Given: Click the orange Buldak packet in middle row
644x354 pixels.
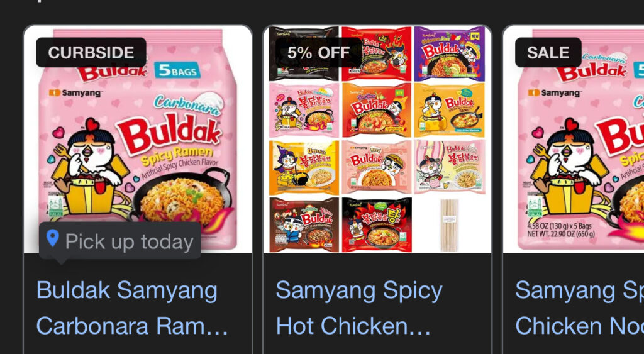Looking at the screenshot, I should point(377,110).
